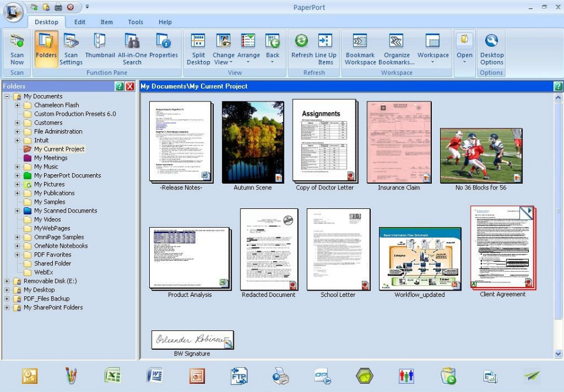Click the FTP icon on the Send bar
The height and width of the screenshot is (392, 564).
(239, 376)
